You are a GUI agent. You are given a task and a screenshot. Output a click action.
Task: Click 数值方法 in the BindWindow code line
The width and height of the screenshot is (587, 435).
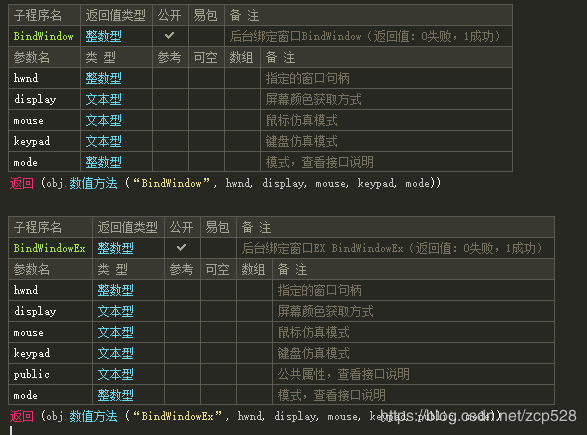coord(93,183)
